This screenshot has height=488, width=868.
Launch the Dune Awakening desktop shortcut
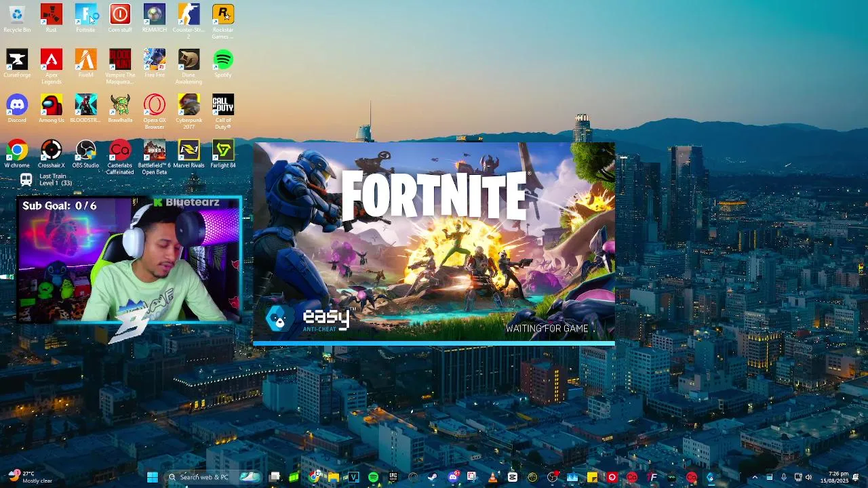coord(189,66)
